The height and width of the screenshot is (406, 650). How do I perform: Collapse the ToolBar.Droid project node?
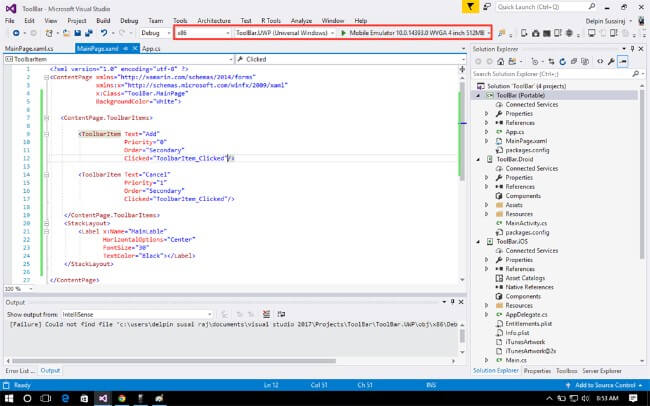coord(478,158)
